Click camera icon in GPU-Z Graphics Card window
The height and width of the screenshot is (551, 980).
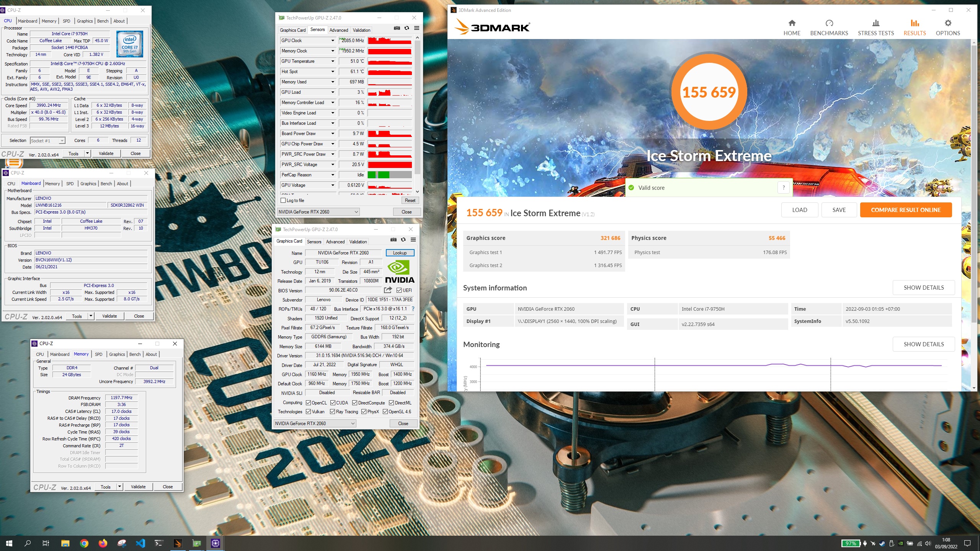pyautogui.click(x=394, y=240)
